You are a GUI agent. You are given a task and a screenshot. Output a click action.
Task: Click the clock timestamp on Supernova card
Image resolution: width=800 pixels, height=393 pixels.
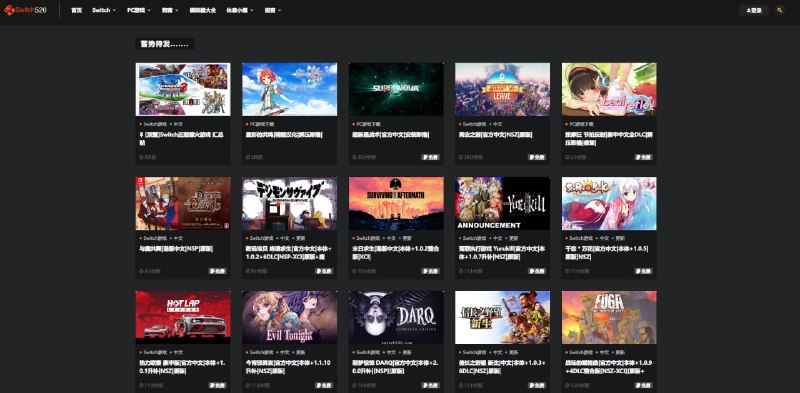[364, 157]
